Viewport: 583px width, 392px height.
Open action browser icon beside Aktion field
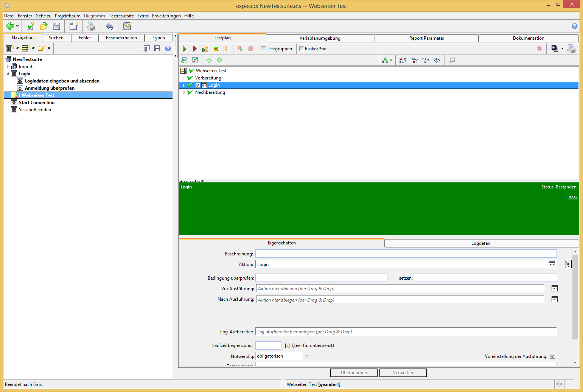coord(552,264)
